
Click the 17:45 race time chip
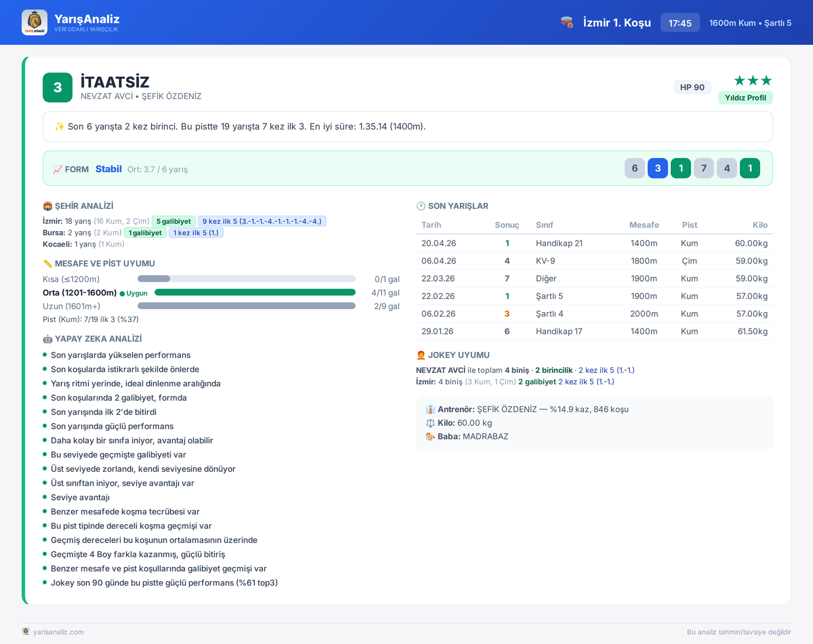coord(680,23)
